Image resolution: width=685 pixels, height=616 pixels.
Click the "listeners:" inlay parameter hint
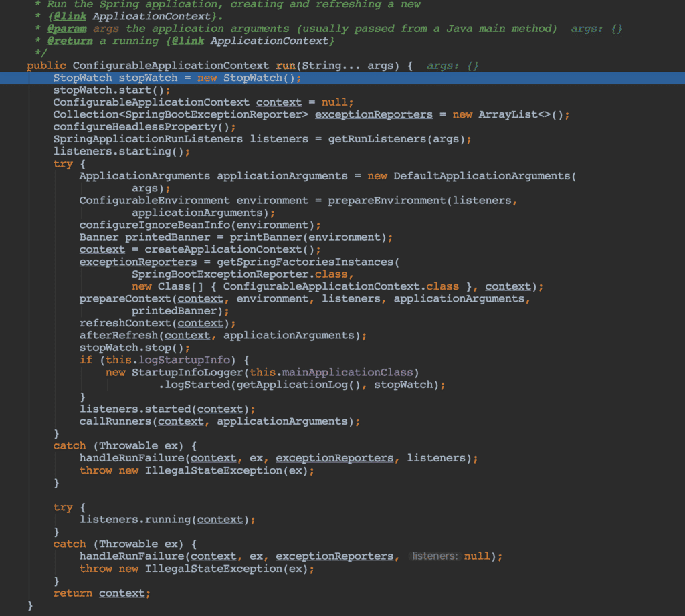[434, 556]
